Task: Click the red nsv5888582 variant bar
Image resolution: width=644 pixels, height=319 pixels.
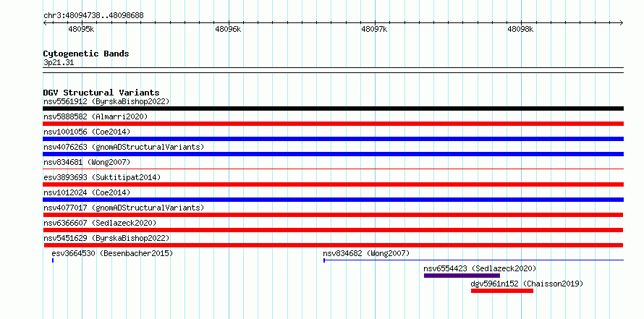Action: (333, 124)
